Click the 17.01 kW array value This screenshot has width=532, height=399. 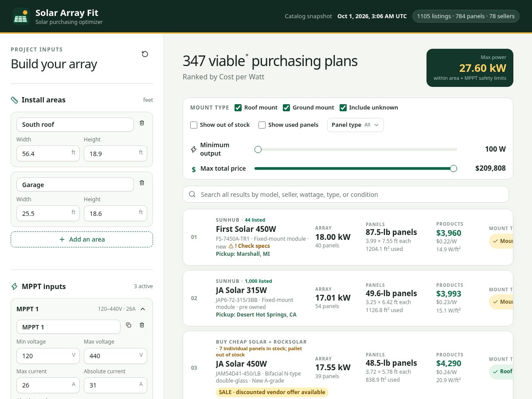click(x=333, y=297)
